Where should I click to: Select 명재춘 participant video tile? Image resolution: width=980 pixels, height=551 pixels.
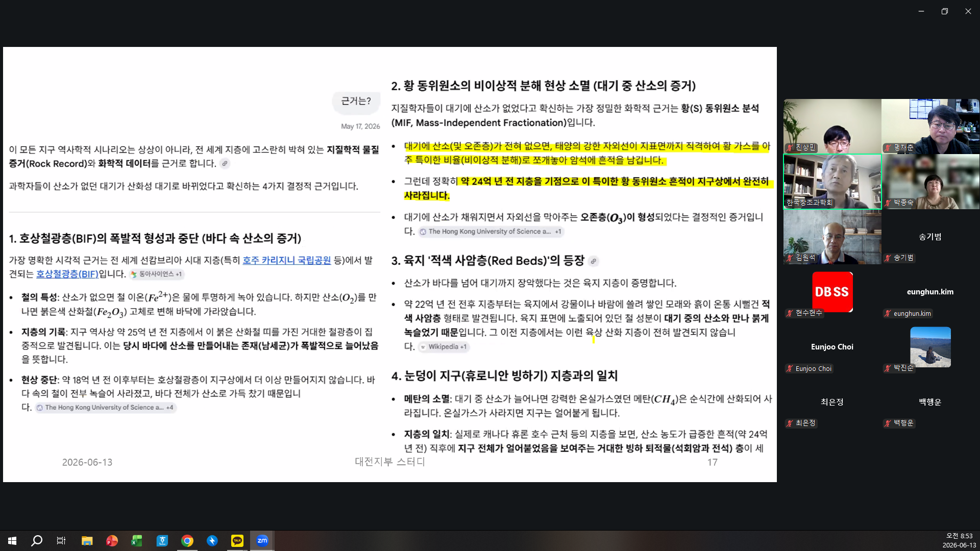tap(930, 126)
